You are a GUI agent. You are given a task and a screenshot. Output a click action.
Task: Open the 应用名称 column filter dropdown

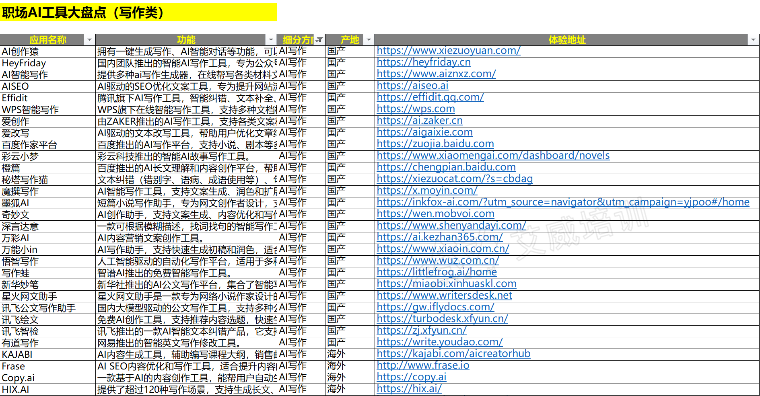tap(89, 40)
